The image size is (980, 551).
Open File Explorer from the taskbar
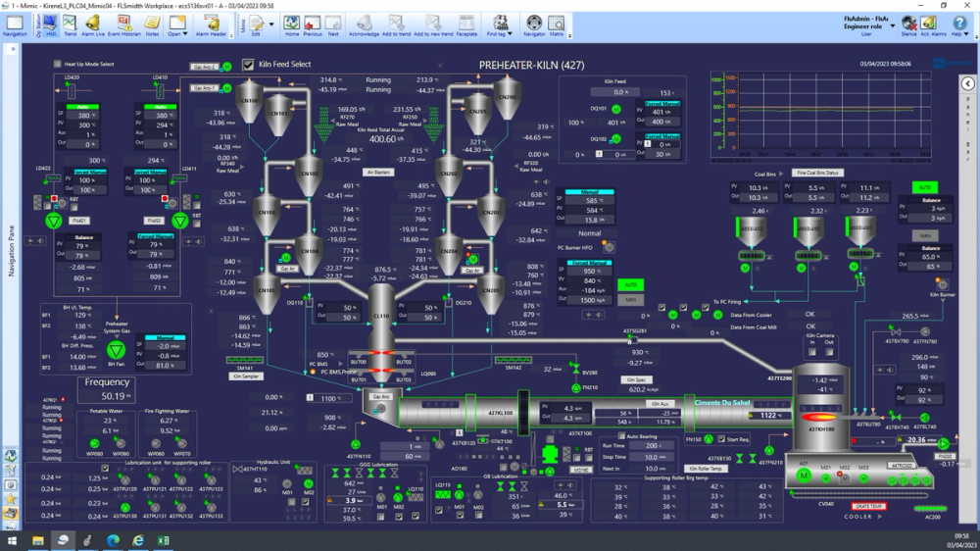click(37, 540)
